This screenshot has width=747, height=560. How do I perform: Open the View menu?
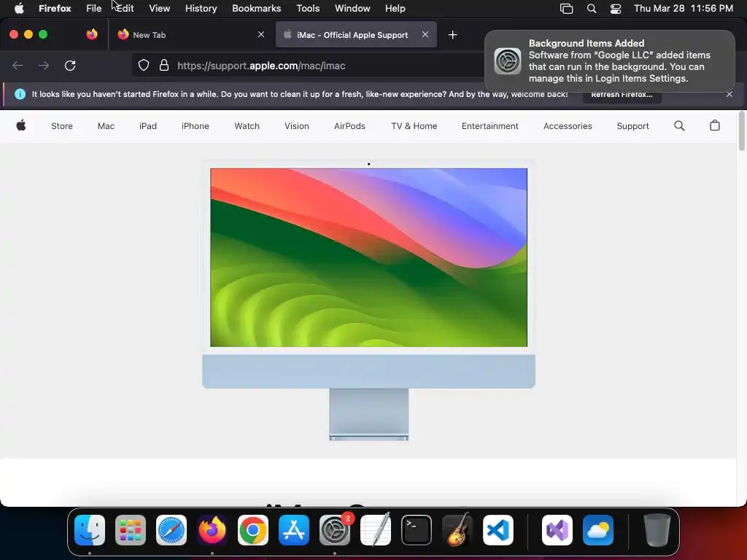(159, 8)
